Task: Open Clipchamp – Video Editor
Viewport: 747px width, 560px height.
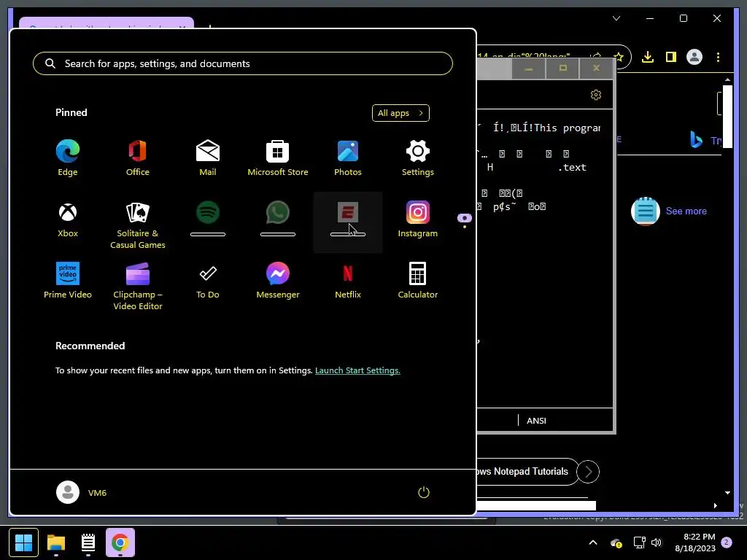Action: (x=138, y=285)
